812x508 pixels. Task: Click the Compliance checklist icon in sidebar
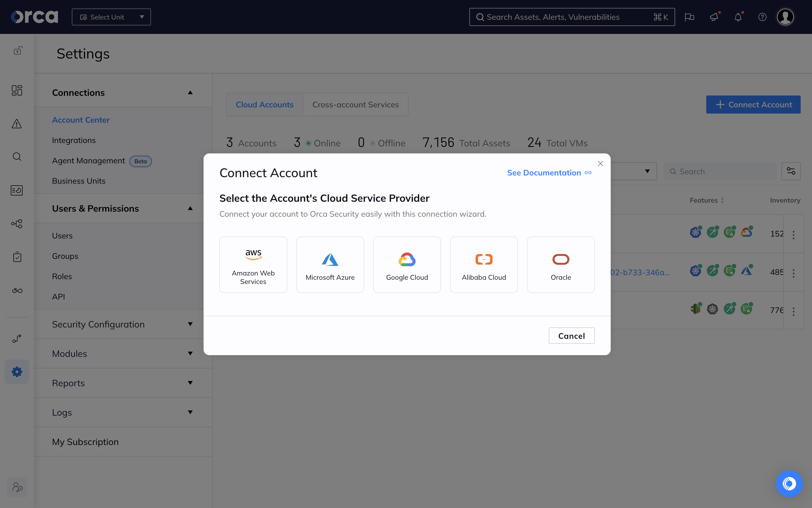17,257
